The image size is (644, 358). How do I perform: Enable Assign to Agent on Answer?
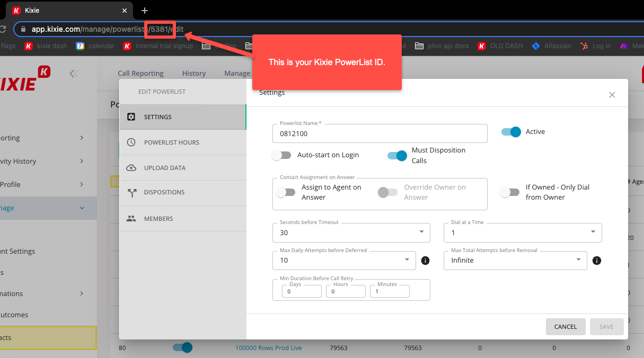[286, 192]
